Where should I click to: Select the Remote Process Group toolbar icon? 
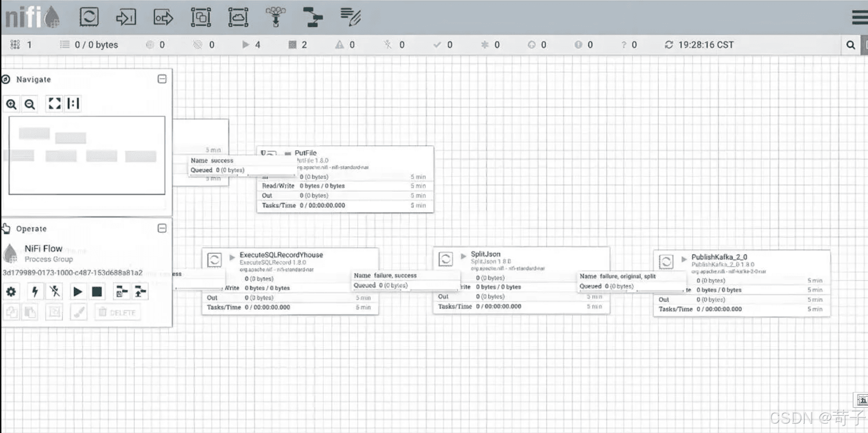(238, 17)
